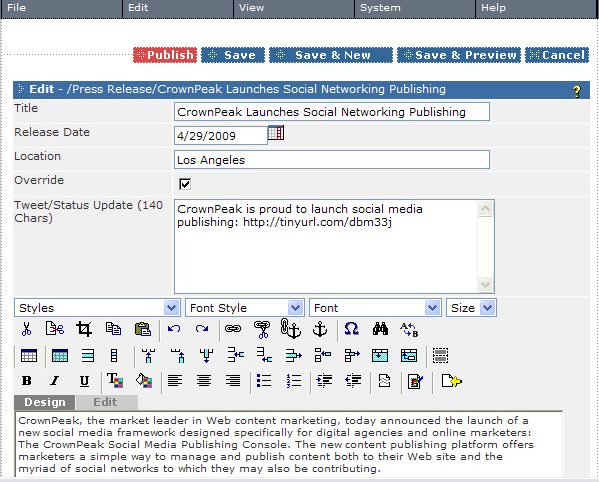
Task: Click inside the Tweet/Status Update textarea
Action: coord(325,246)
